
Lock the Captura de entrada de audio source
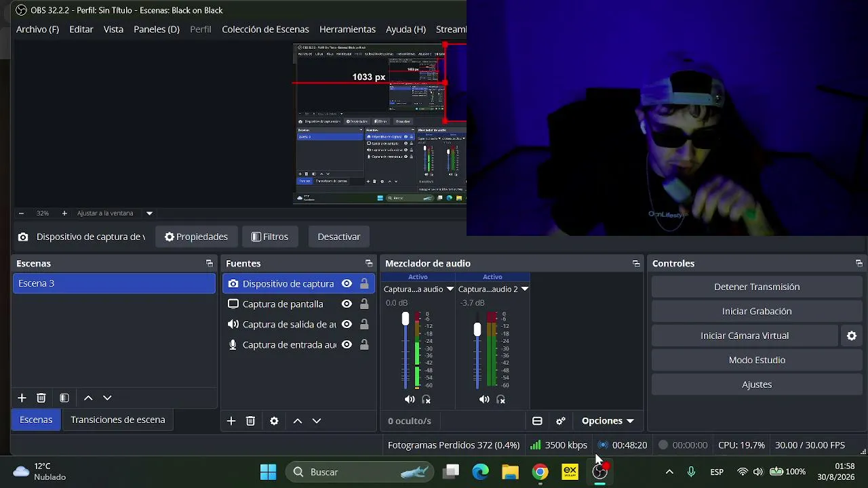tap(364, 345)
